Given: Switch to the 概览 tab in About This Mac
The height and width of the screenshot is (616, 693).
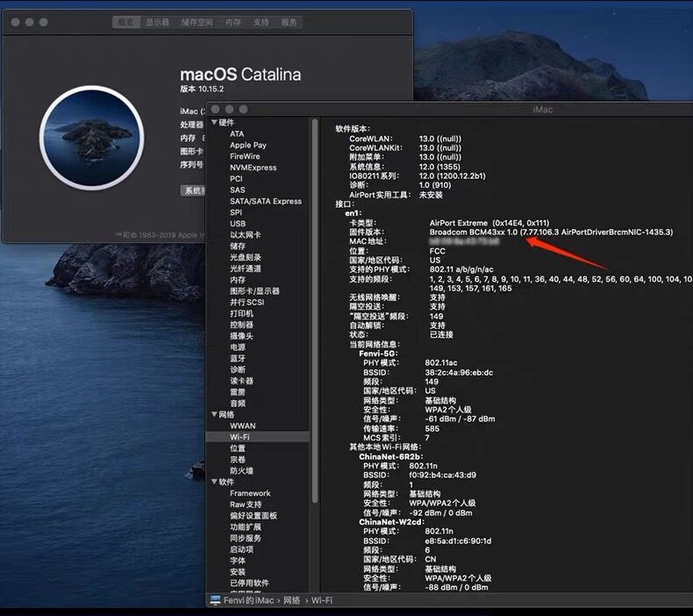Looking at the screenshot, I should click(x=126, y=22).
